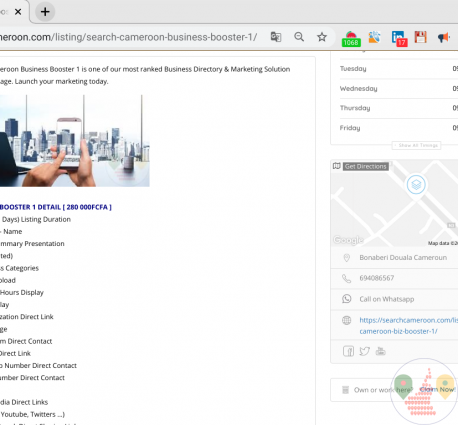Click 'dia Direct Links' list item text
This screenshot has width=458, height=425.
24,402
